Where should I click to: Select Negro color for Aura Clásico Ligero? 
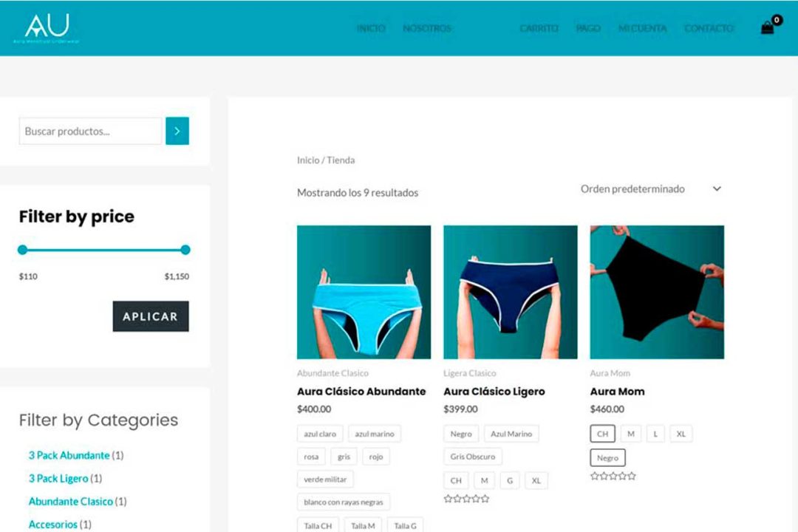pos(461,434)
